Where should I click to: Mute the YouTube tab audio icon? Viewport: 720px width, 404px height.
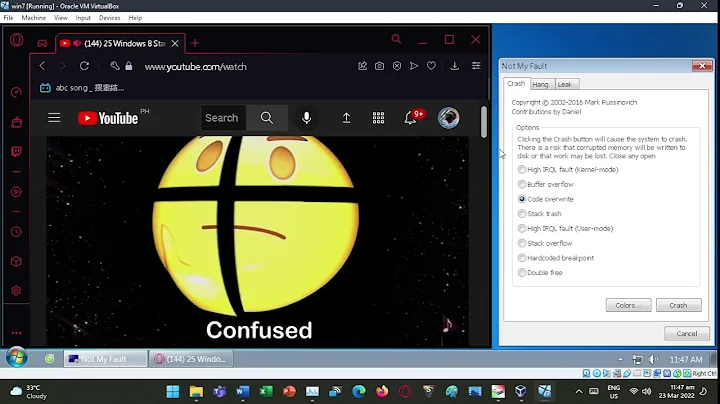click(77, 43)
